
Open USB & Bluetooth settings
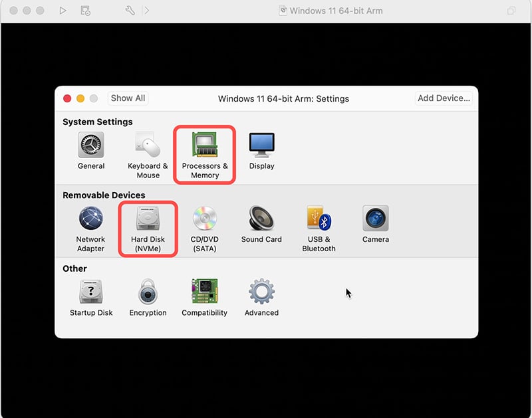[319, 229]
